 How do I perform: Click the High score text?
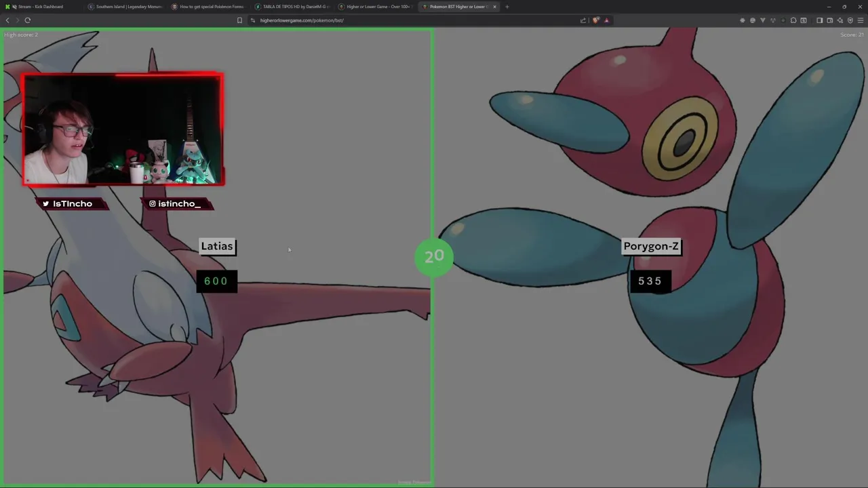21,35
